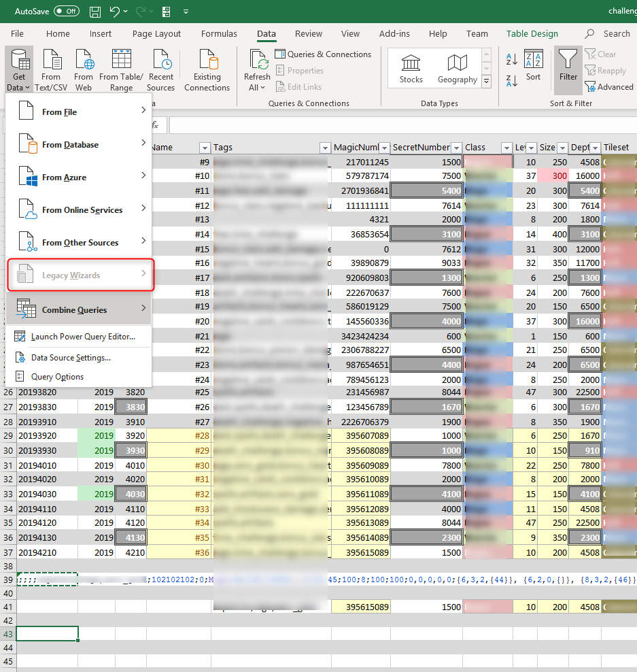Switch to the Review tab
Viewport: 637px width, 672px height.
(x=309, y=33)
